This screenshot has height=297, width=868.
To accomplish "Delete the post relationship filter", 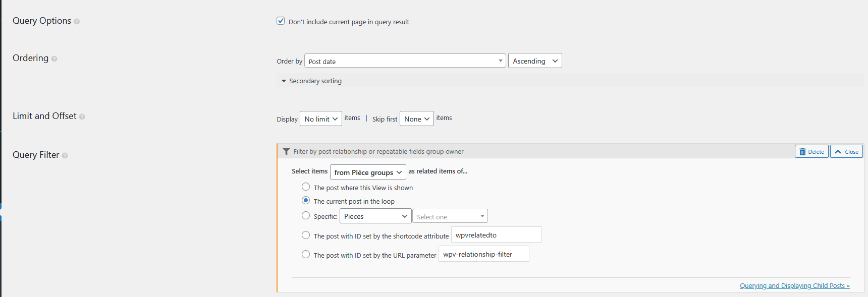I will [811, 151].
